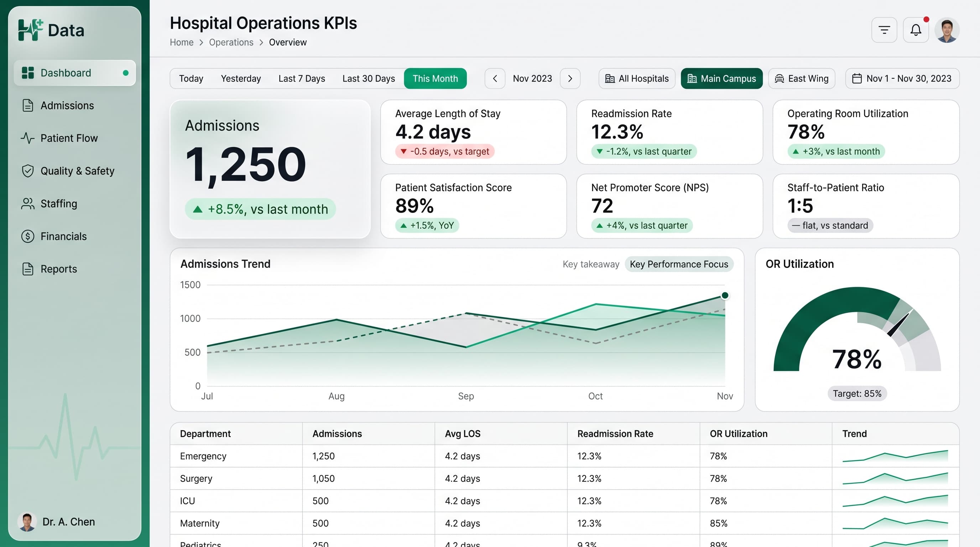
Task: Click the Patient Flow pulse icon
Action: point(27,138)
